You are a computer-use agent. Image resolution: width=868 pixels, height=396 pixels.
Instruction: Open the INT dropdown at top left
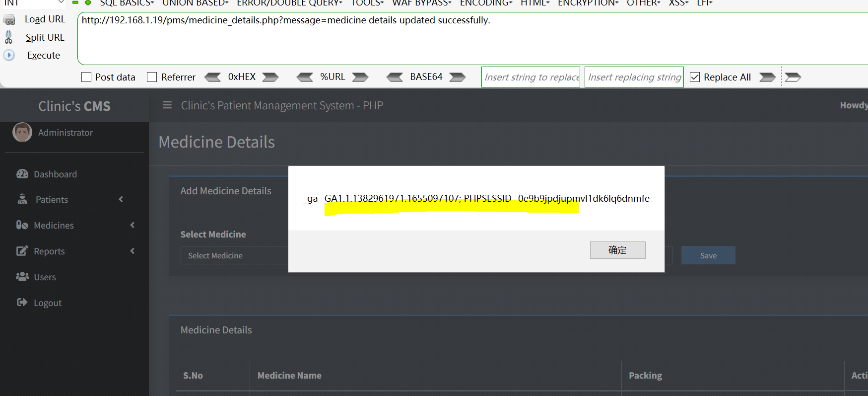pos(34,3)
